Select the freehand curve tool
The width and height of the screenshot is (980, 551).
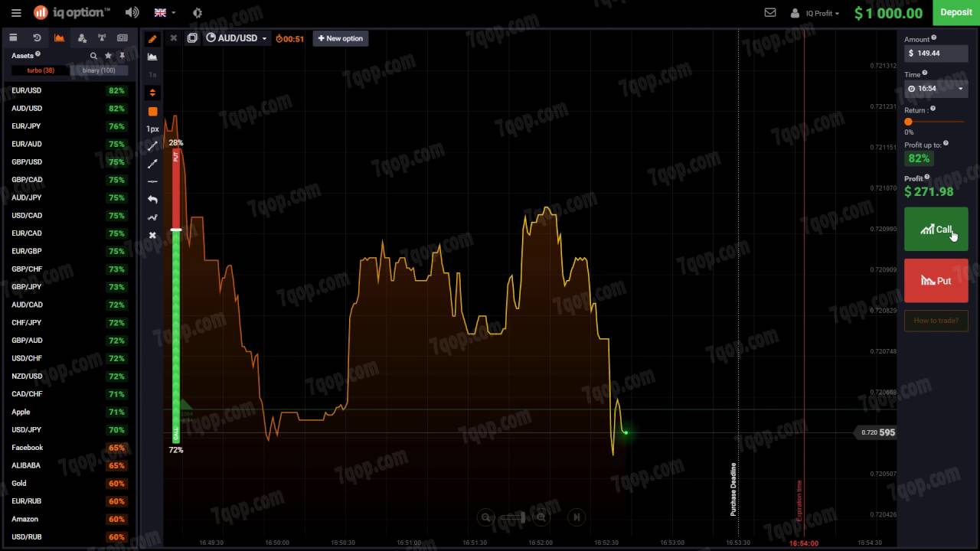pos(152,217)
